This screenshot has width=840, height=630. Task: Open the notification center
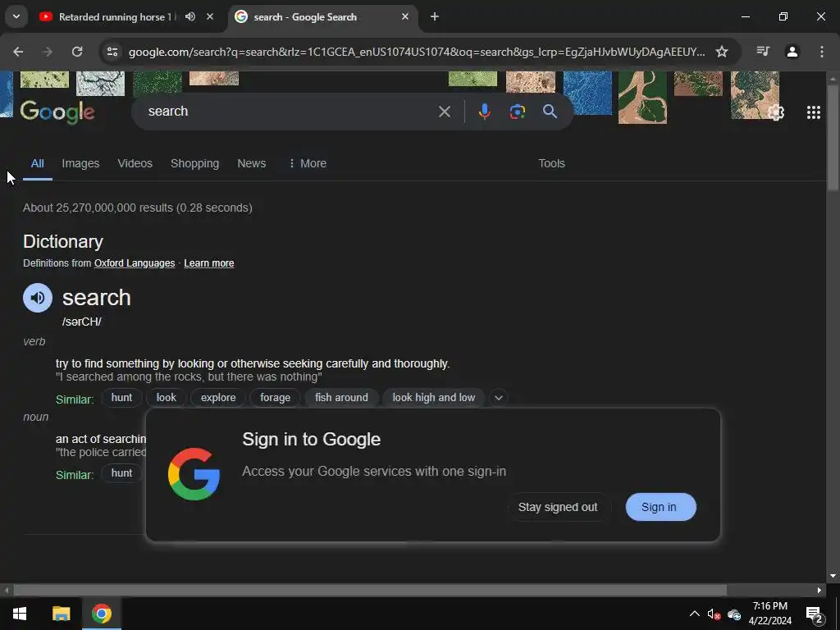point(815,614)
